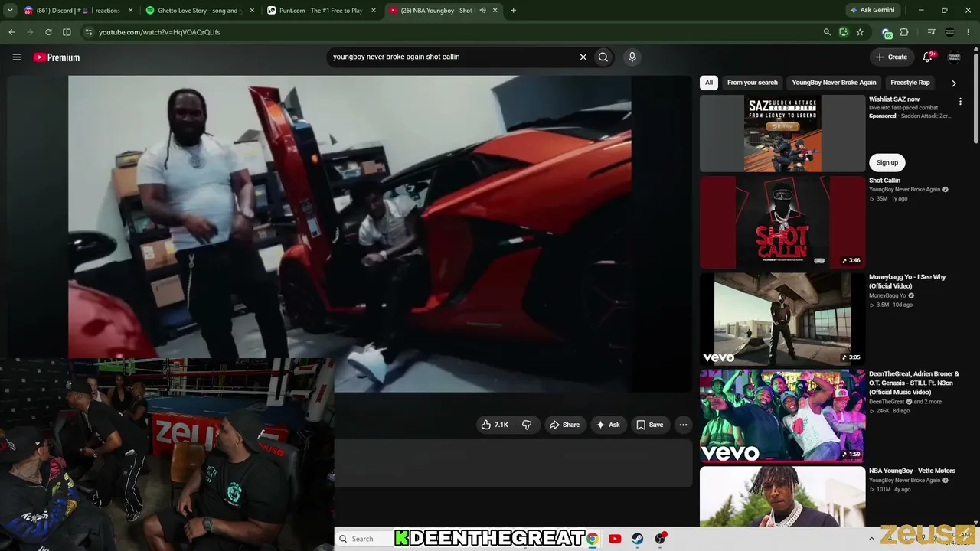Screen dimensions: 980x551
Task: Open Steam from the taskbar
Action: [x=637, y=539]
